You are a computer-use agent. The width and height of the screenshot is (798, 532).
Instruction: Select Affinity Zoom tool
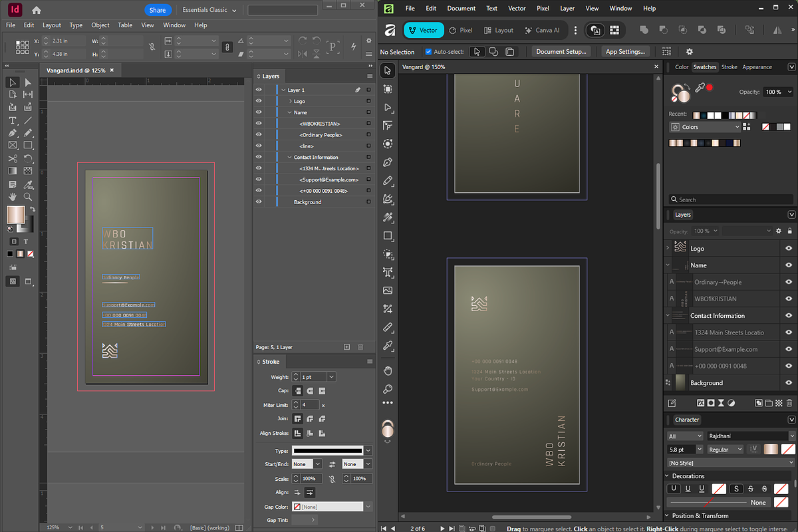(388, 389)
